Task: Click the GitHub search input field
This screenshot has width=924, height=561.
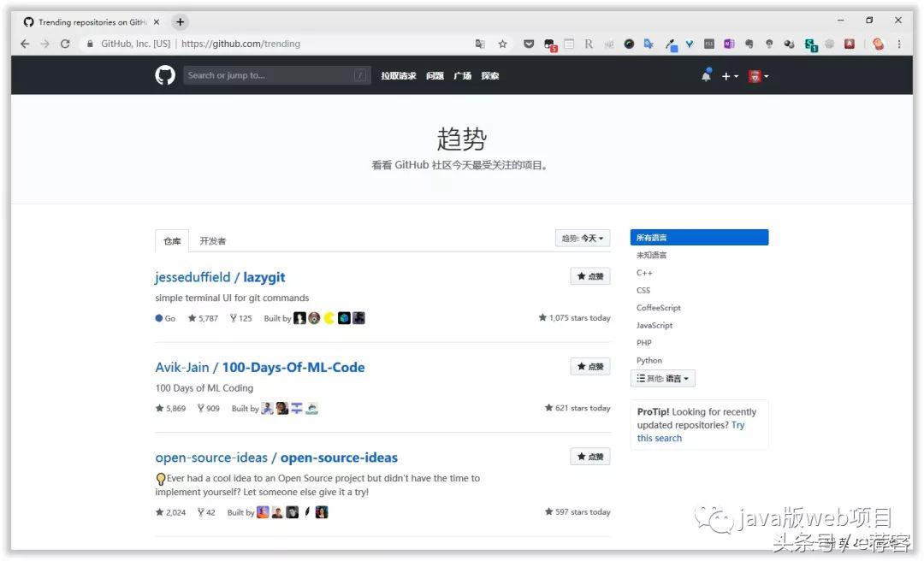Action: [274, 75]
